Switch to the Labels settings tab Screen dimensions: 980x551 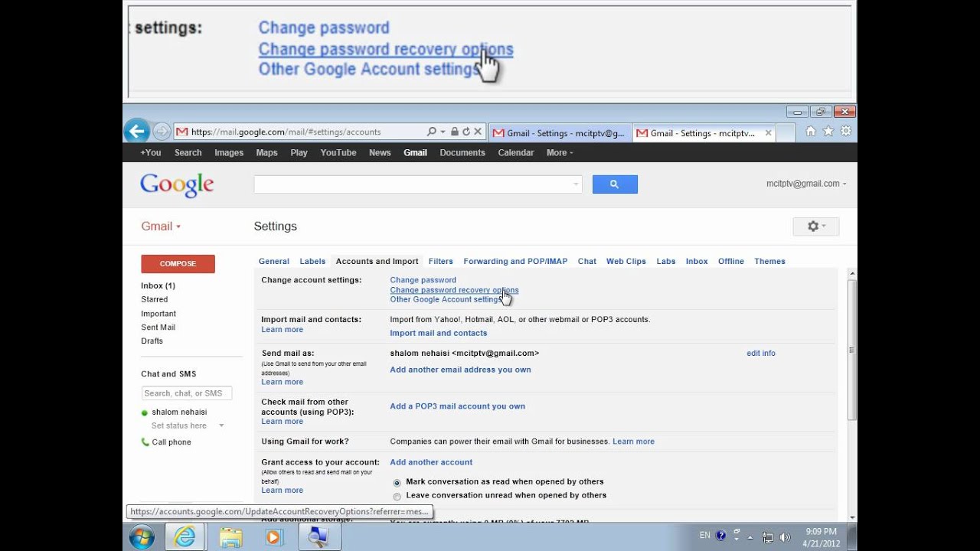coord(312,261)
